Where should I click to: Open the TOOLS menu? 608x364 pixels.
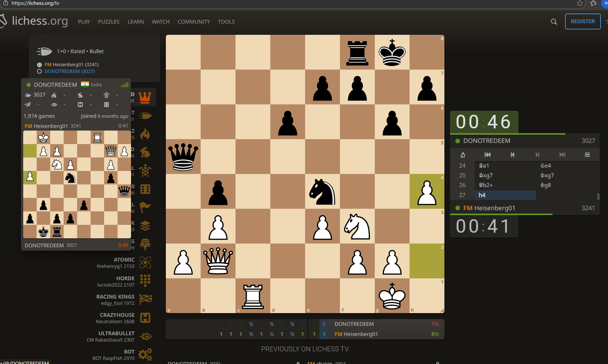pyautogui.click(x=226, y=22)
